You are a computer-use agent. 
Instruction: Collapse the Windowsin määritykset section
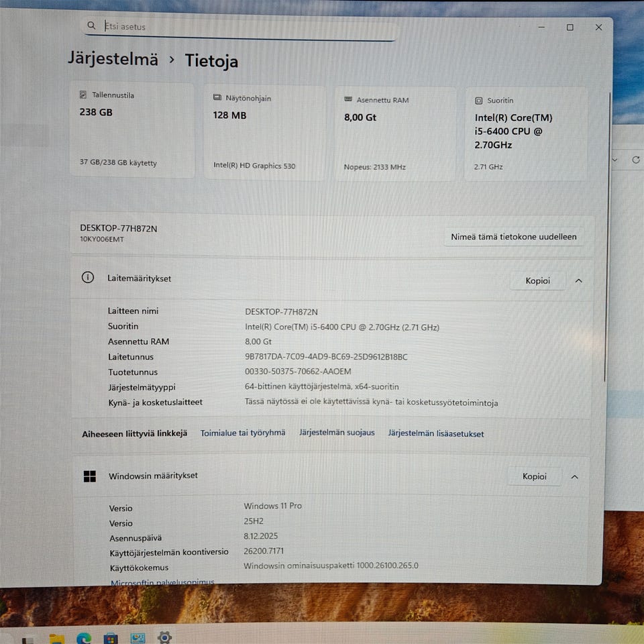(x=575, y=477)
